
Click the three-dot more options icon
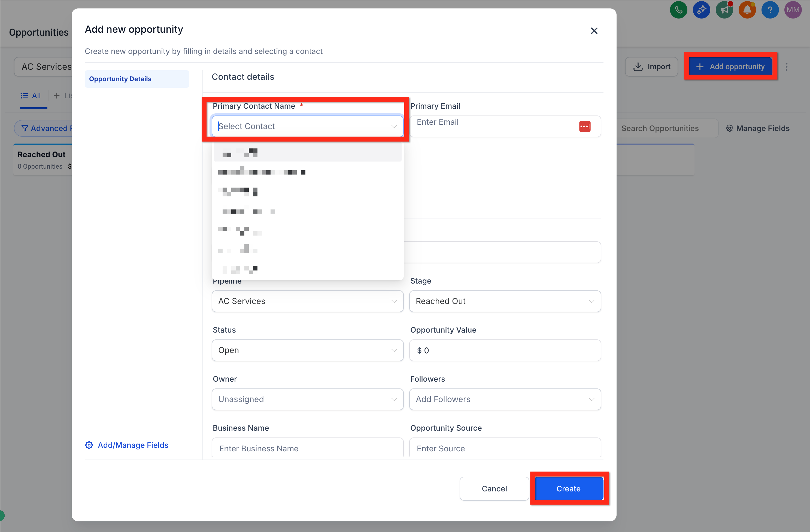point(786,67)
